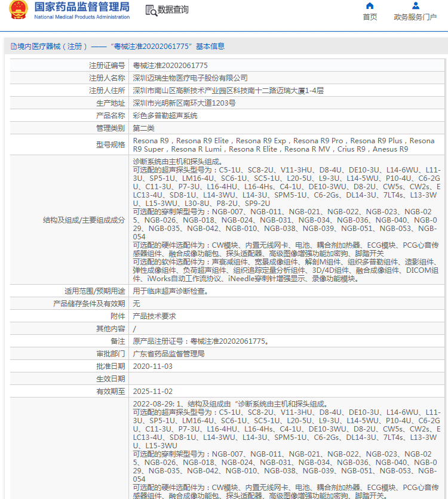The height and width of the screenshot is (499, 448).
Task: Open the 数据查询 link
Action: [173, 10]
